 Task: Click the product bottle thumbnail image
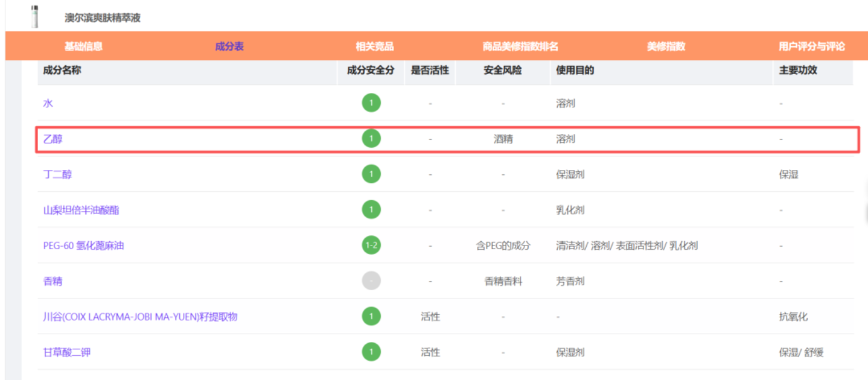(x=34, y=16)
